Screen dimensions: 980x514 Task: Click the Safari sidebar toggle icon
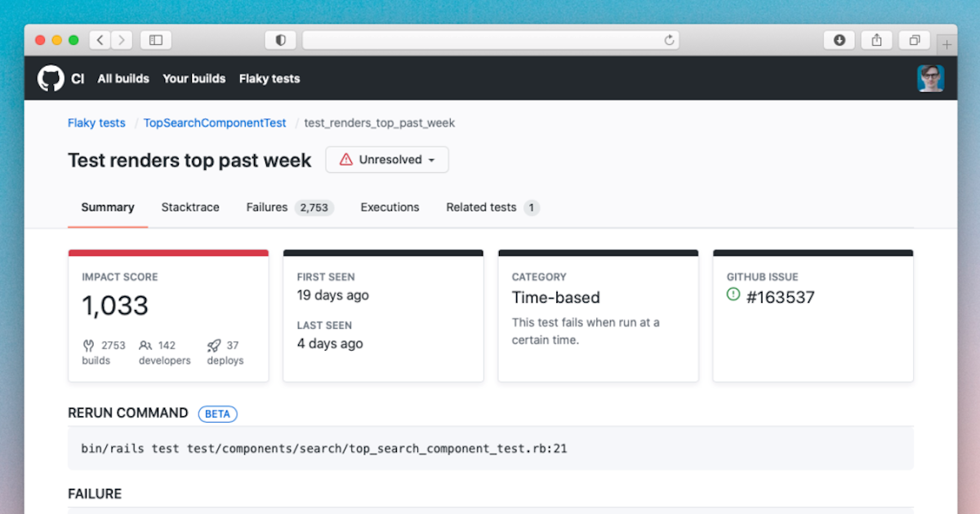(x=156, y=40)
